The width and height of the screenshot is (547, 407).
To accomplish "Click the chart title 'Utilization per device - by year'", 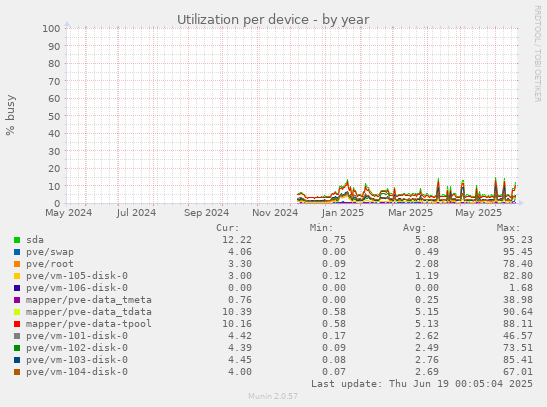I will tap(273, 20).
